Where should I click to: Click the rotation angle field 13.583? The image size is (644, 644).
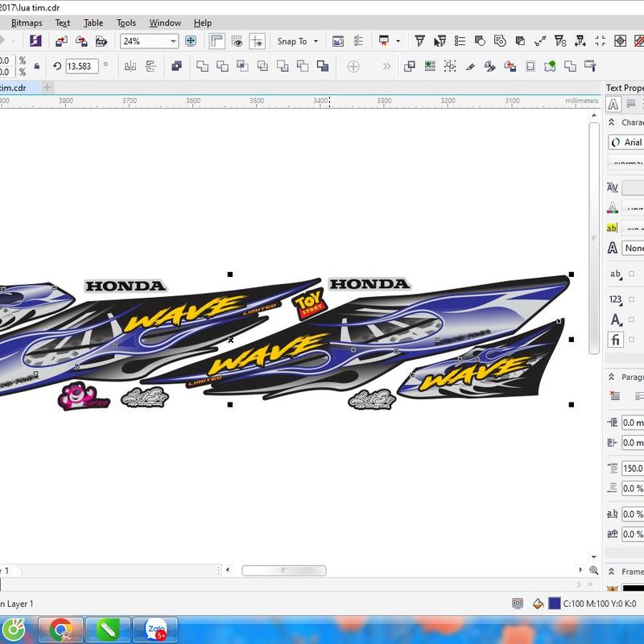click(x=82, y=66)
